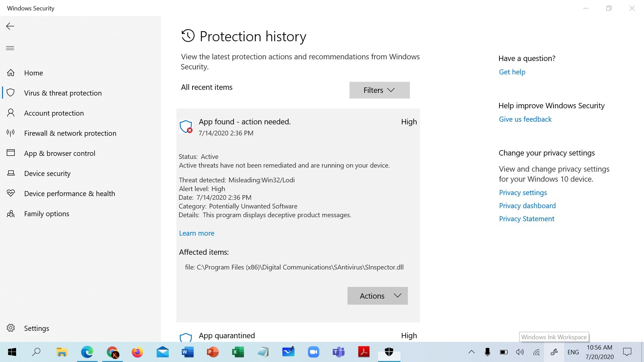
Task: Open the Mail app from taskbar
Action: [163, 352]
